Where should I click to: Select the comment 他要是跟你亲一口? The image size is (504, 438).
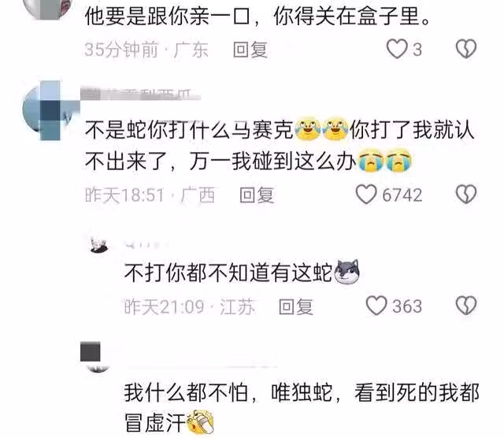point(258,16)
